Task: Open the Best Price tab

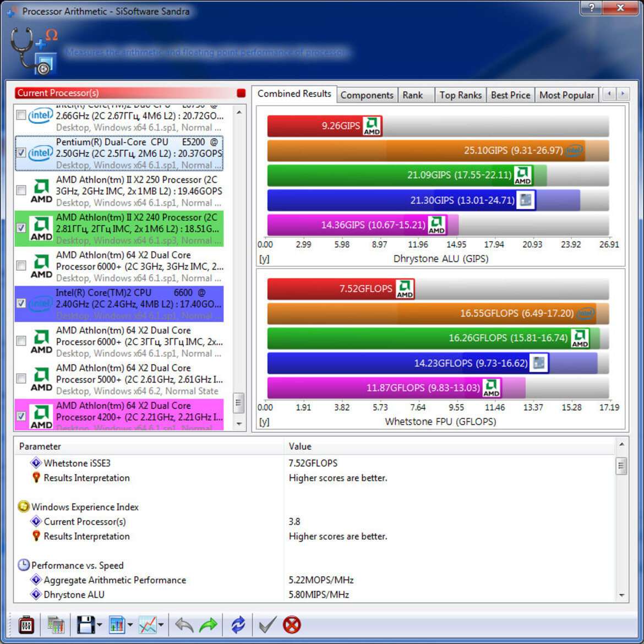Action: click(510, 95)
